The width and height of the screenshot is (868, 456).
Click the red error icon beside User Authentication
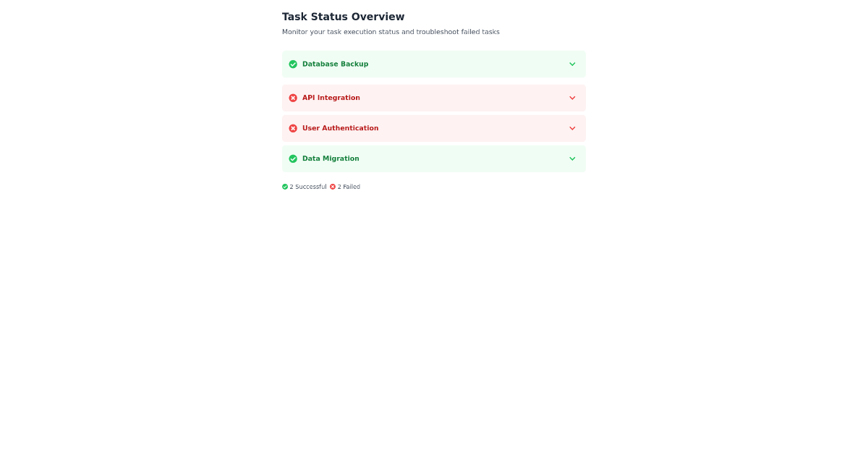tap(293, 128)
